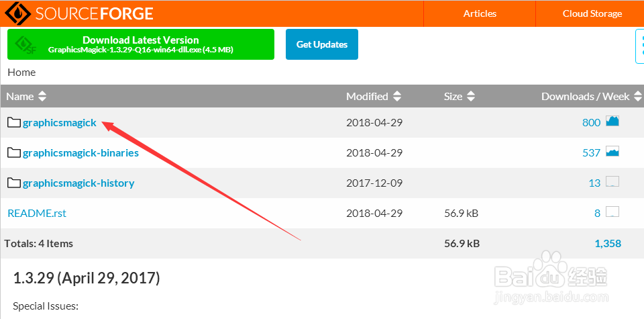The width and height of the screenshot is (644, 319).
Task: View graphicsmagick-binaries download stats chart icon
Action: 612,152
